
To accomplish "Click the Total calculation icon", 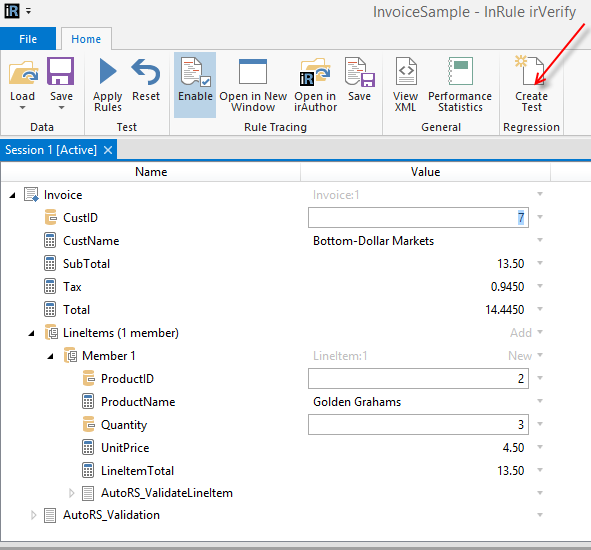I will (x=50, y=309).
